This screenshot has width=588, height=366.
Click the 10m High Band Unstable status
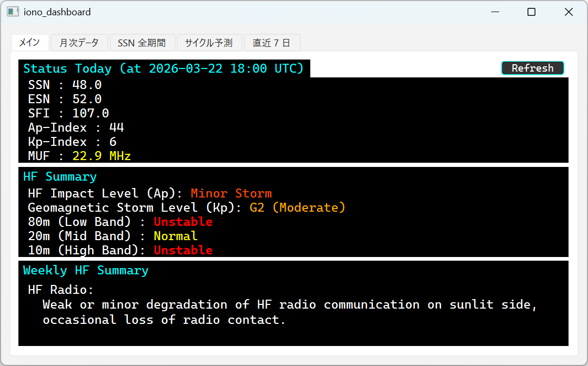[x=183, y=250]
